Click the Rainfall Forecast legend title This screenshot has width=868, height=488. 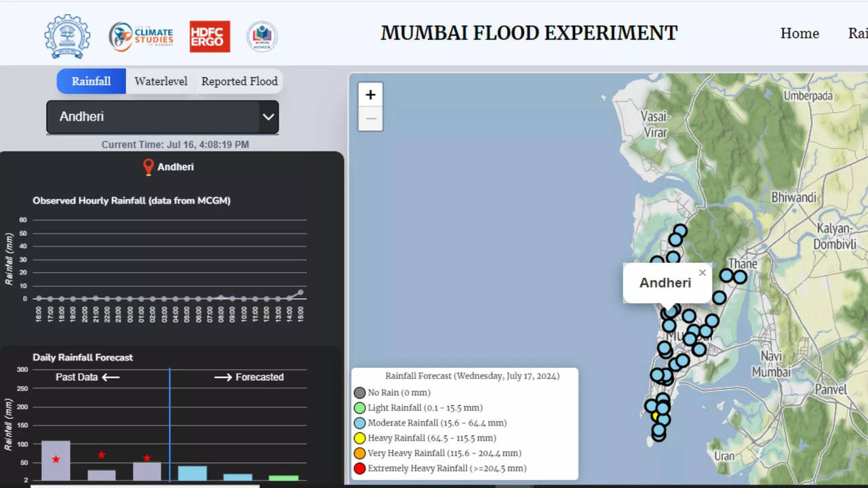473,376
